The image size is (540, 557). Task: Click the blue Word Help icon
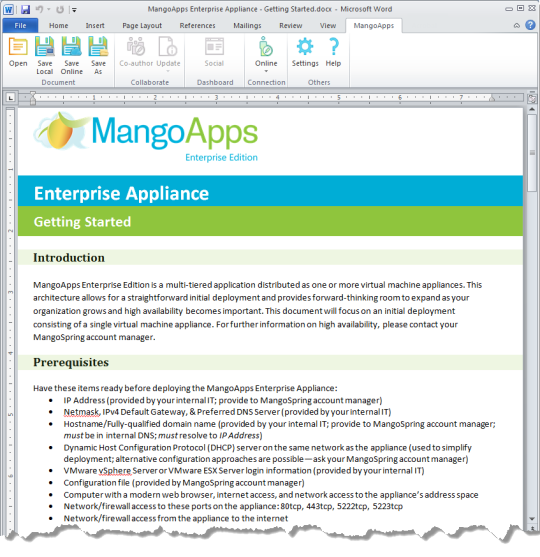[530, 25]
